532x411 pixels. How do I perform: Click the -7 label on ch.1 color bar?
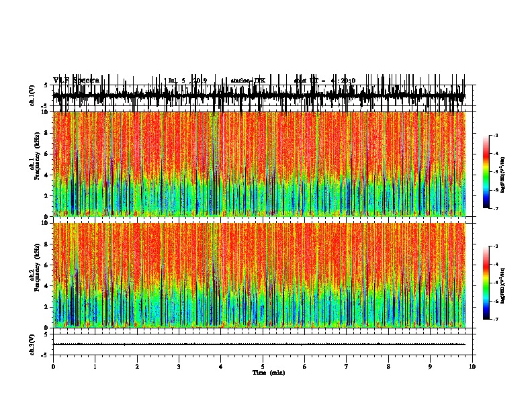point(496,208)
